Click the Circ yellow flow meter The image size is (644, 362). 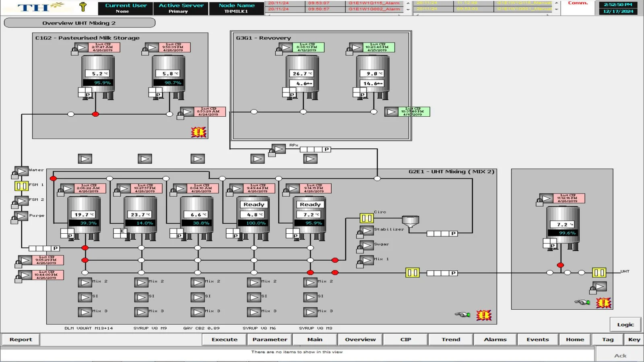point(367,218)
